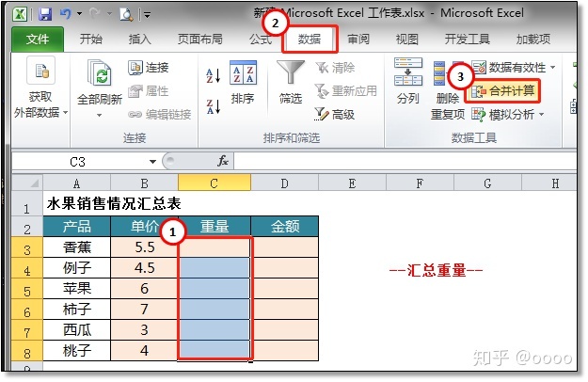Image resolution: width=588 pixels, height=382 pixels.
Task: Open the 高级 advanced filter option
Action: (334, 115)
